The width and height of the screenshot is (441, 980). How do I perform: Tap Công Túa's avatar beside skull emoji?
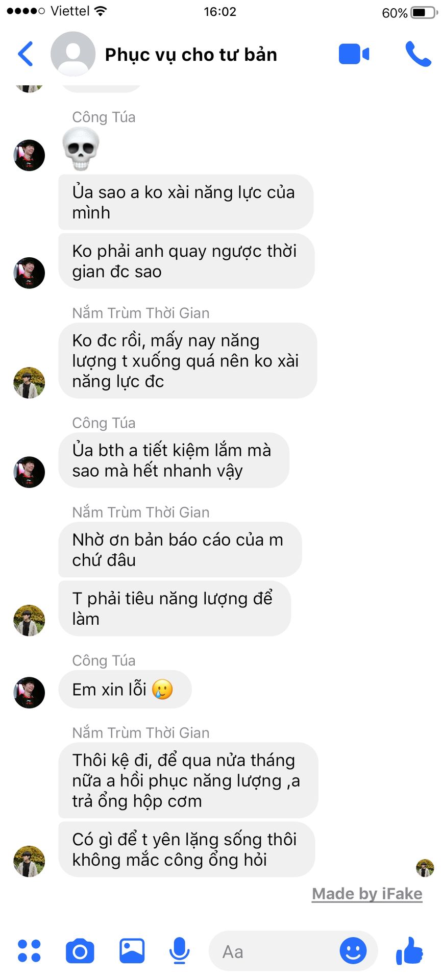point(29,155)
